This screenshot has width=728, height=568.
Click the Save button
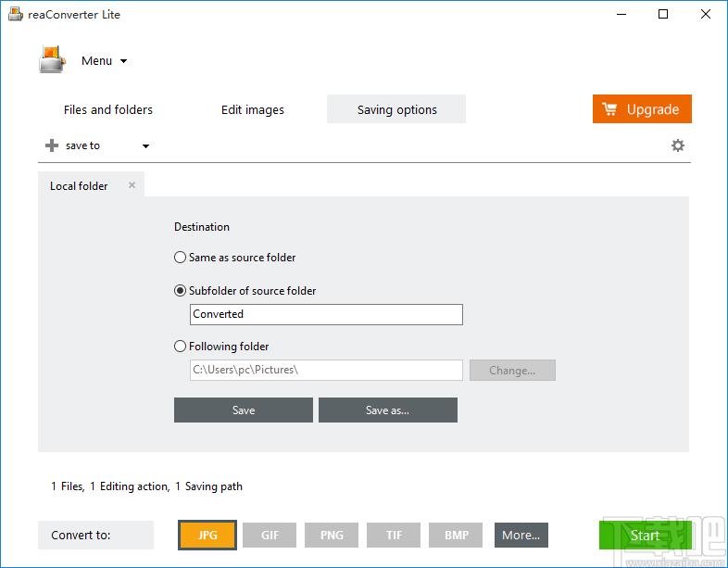point(244,410)
